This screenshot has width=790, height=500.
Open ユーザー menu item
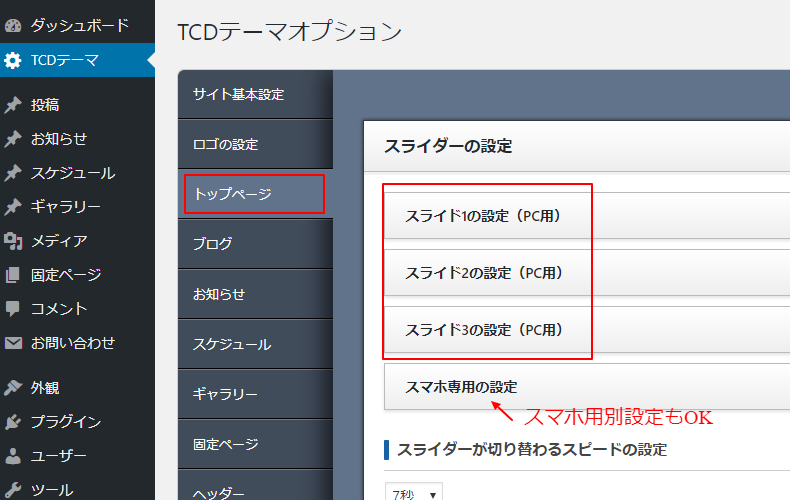[x=78, y=456]
